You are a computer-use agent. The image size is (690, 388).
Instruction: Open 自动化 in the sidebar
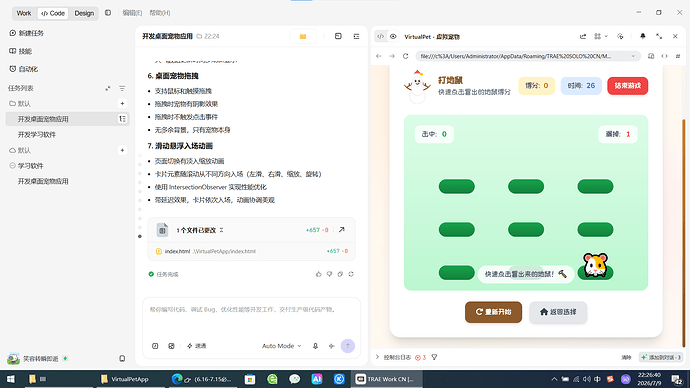tap(23, 69)
